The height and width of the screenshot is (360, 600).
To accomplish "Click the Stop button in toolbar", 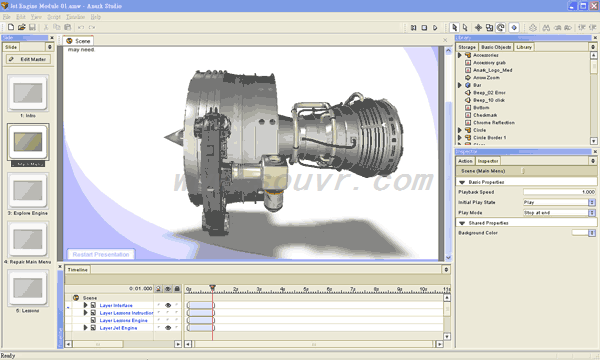I will [424, 28].
